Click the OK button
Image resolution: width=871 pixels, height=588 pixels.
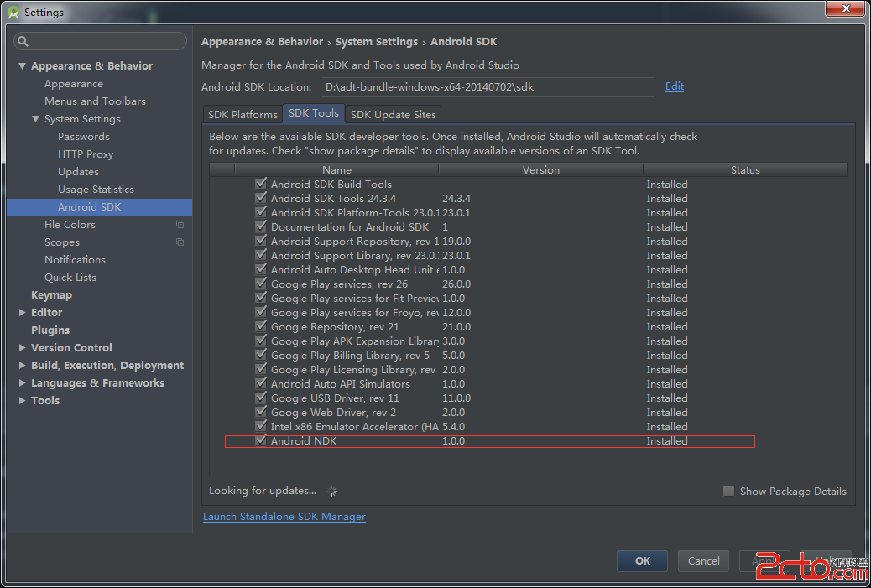point(642,561)
